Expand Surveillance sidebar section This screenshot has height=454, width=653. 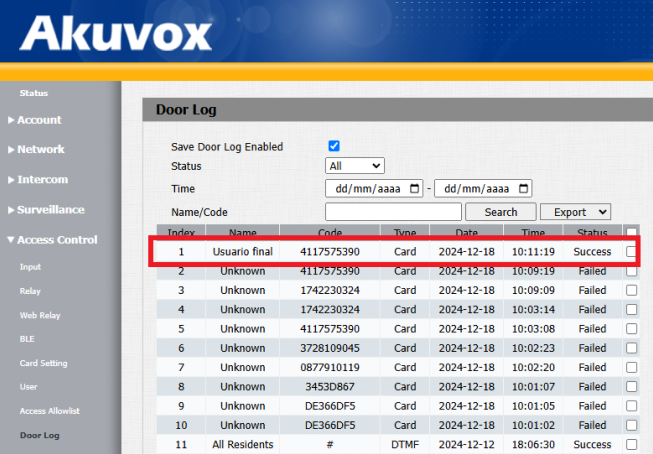[46, 210]
